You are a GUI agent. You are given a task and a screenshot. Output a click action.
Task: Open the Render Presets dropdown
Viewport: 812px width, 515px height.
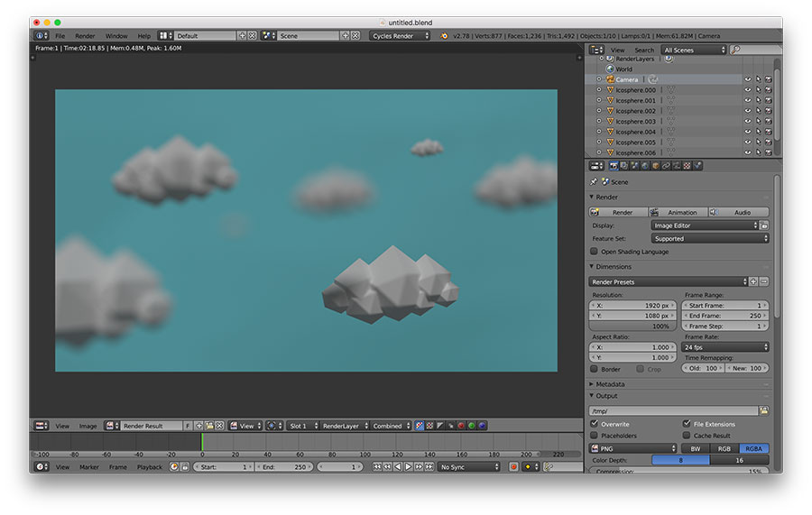tap(668, 281)
